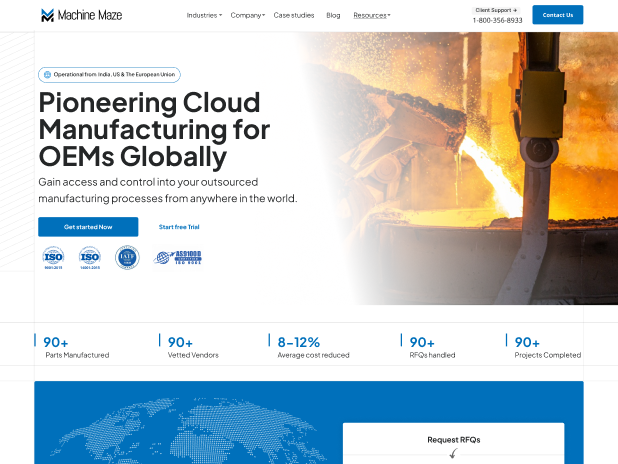Screen dimensions: 618x464
Task: Open the Case studies page
Action: click(294, 15)
